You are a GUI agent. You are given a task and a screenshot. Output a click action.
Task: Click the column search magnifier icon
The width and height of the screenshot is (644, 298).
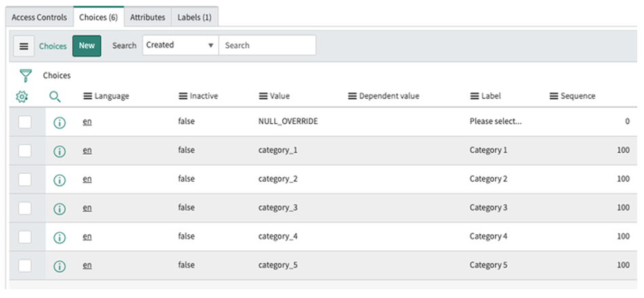click(55, 96)
